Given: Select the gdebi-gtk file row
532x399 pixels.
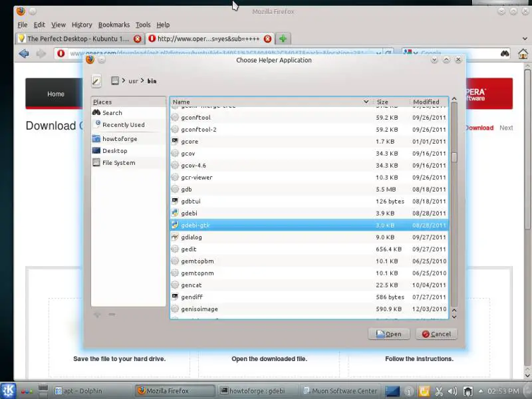Looking at the screenshot, I should [x=309, y=225].
